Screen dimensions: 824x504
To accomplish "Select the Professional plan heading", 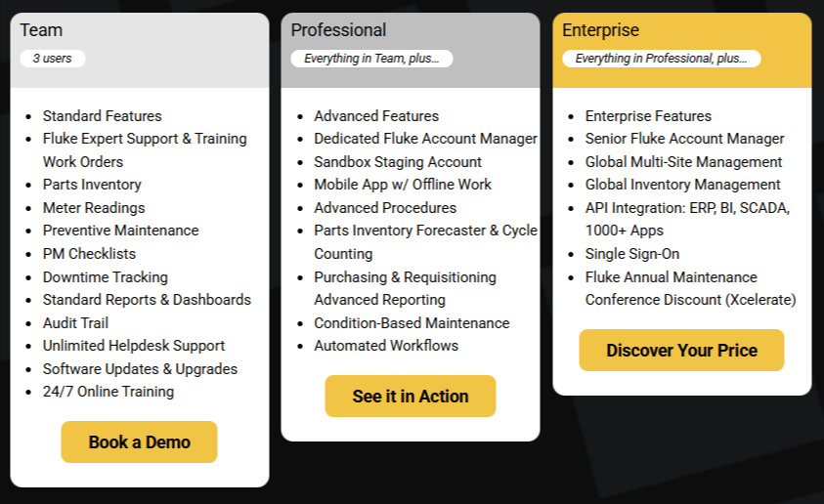I will pyautogui.click(x=338, y=30).
